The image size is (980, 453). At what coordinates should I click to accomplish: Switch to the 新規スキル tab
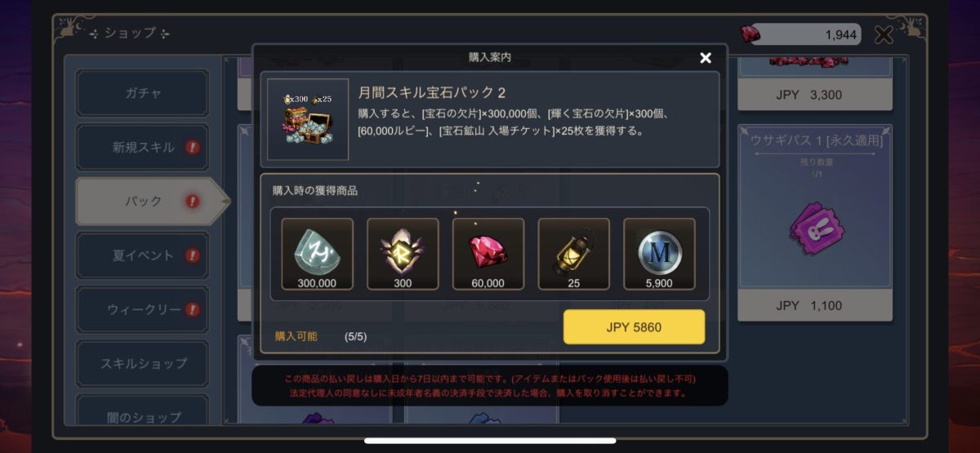click(142, 147)
